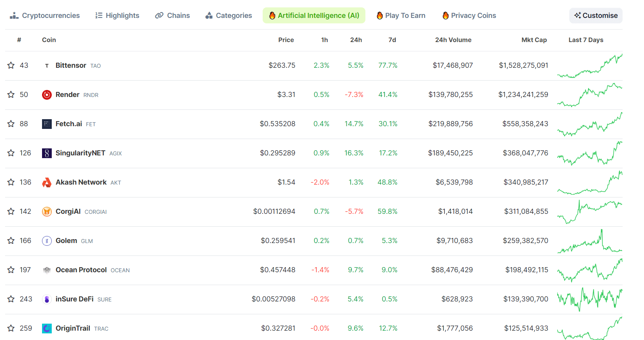This screenshot has width=644, height=340.
Task: Sort by the Coin column header
Action: point(49,40)
